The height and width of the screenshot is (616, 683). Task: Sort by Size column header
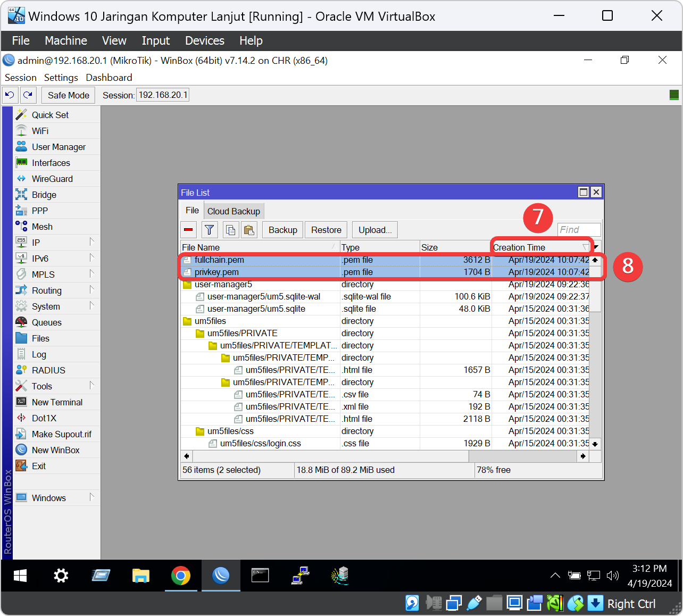[455, 247]
